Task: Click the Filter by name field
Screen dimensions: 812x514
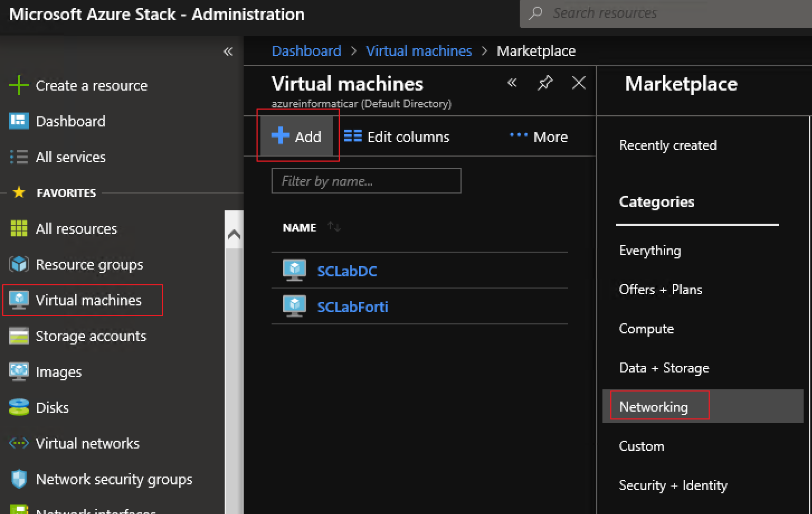Action: tap(366, 180)
